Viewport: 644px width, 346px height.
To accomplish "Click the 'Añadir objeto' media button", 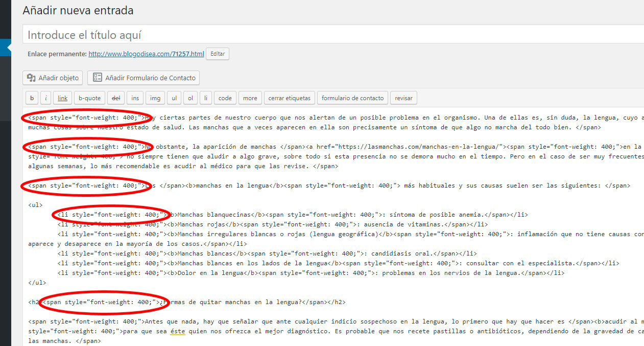I will click(x=53, y=78).
